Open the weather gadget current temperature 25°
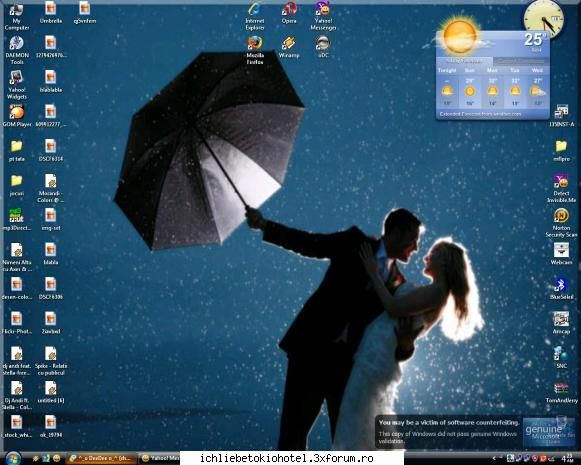The width and height of the screenshot is (581, 465). [x=535, y=39]
